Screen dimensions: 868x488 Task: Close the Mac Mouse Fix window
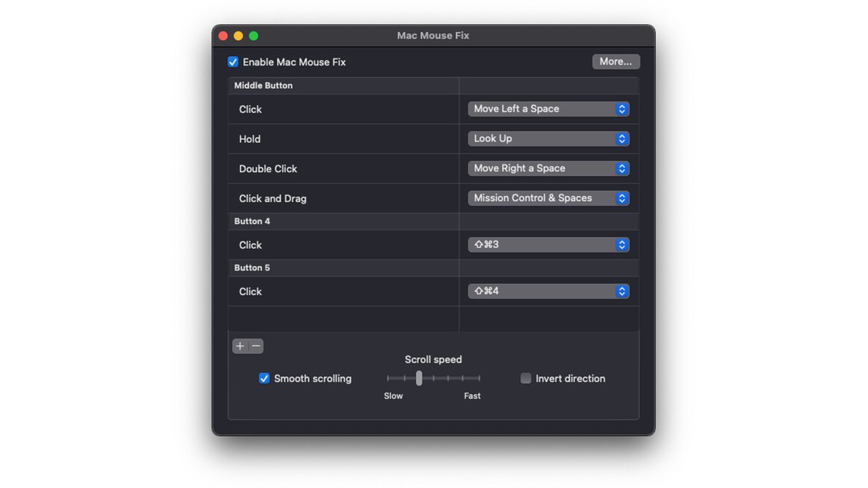(223, 36)
